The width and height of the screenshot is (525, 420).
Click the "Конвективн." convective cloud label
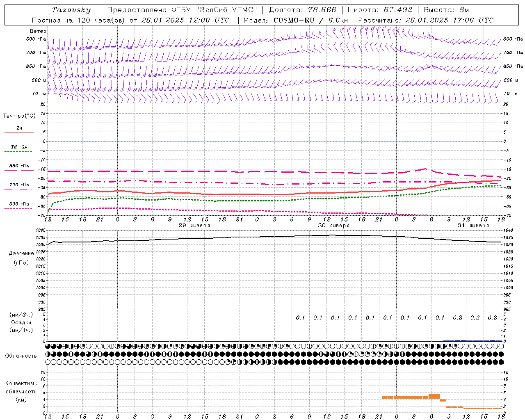(x=21, y=383)
